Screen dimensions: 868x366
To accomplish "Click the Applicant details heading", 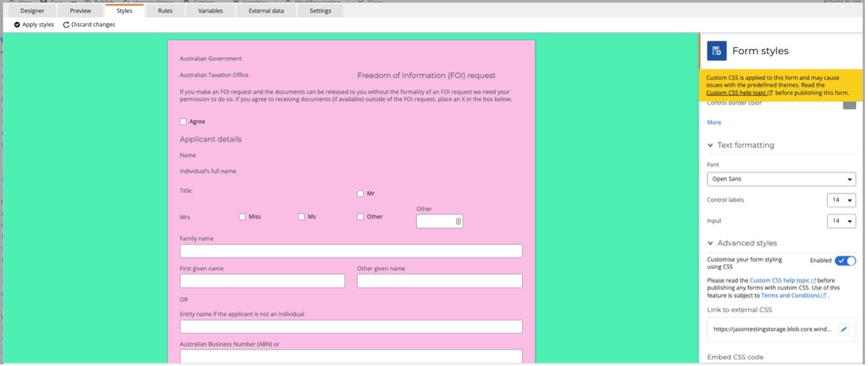I will pos(211,140).
